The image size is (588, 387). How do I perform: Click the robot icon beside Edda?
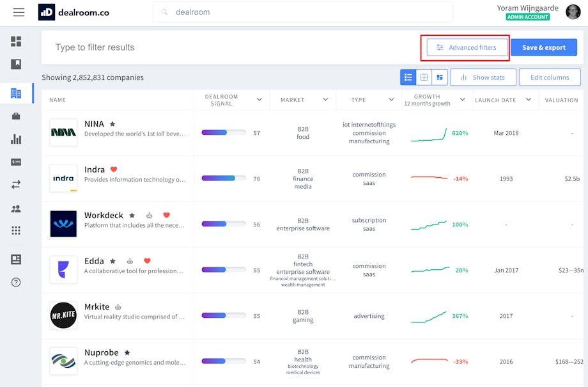pos(130,261)
